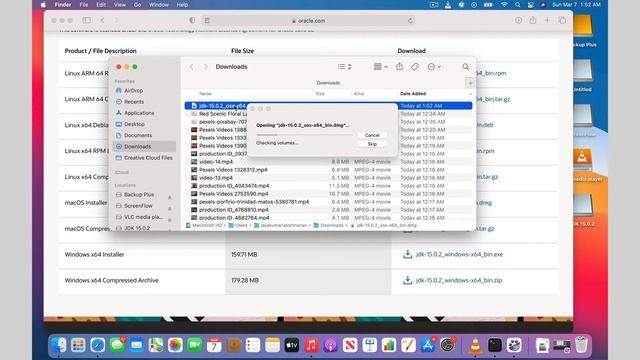
Task: Click Finder Share toolbar icon
Action: coord(399,67)
